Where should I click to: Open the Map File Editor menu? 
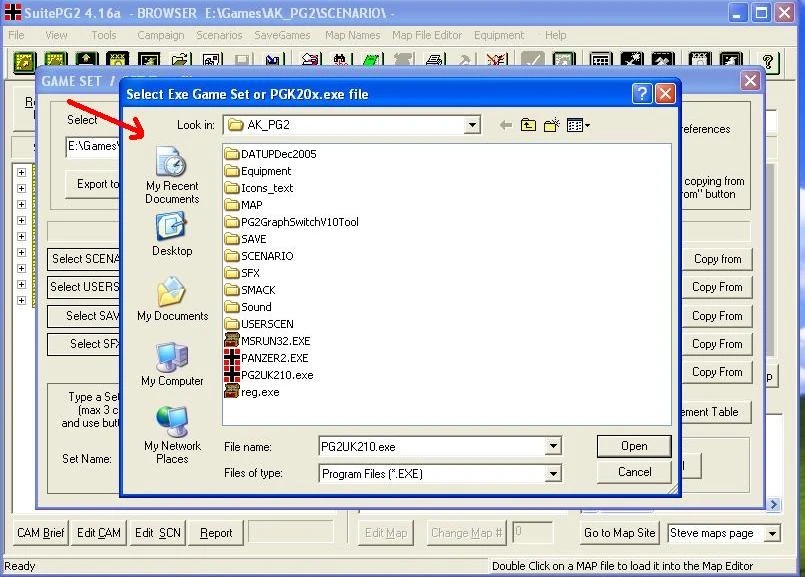427,35
